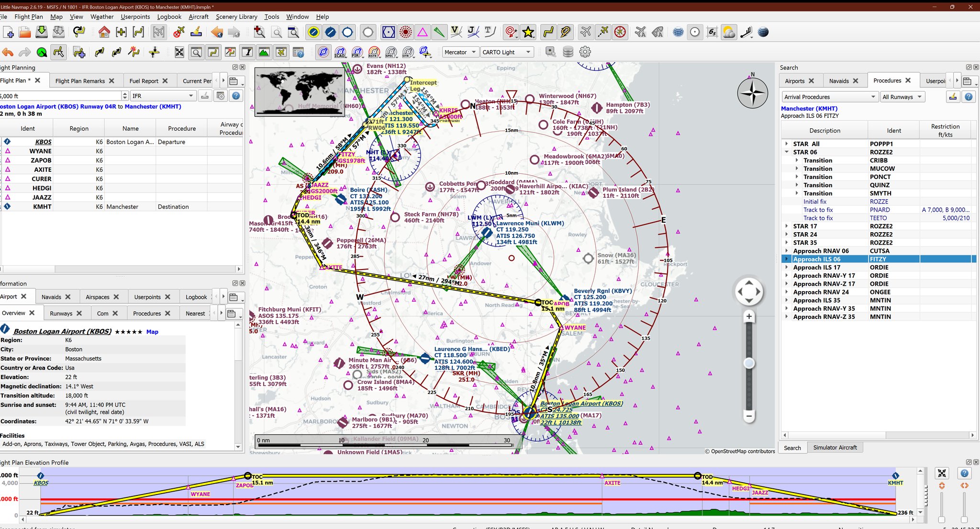The image size is (980, 529).
Task: Open the CARTO Light map theme dropdown
Action: (x=507, y=52)
